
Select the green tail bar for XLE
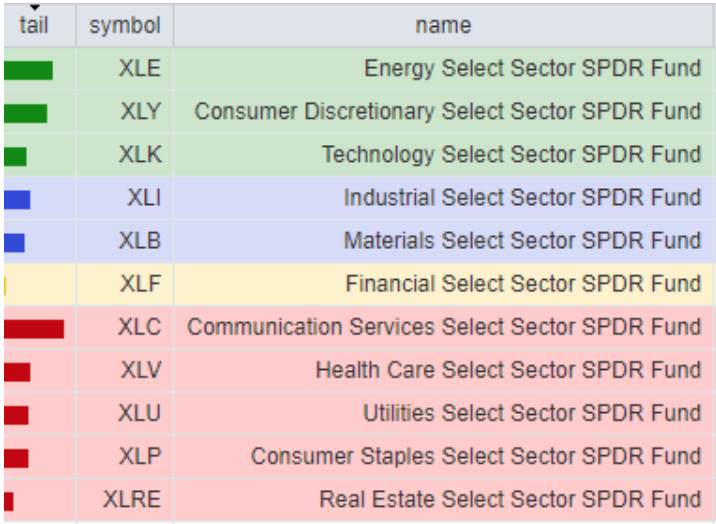pos(28,70)
